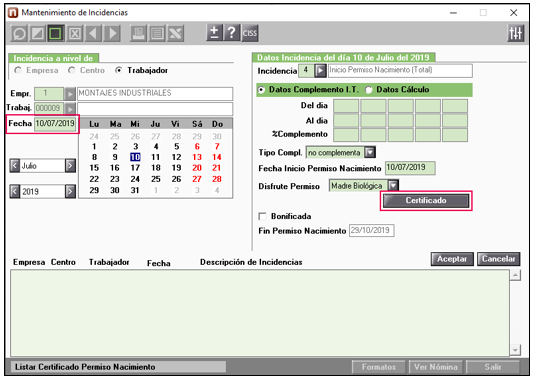536x380 pixels.
Task: Click the Salir button
Action: (493, 367)
